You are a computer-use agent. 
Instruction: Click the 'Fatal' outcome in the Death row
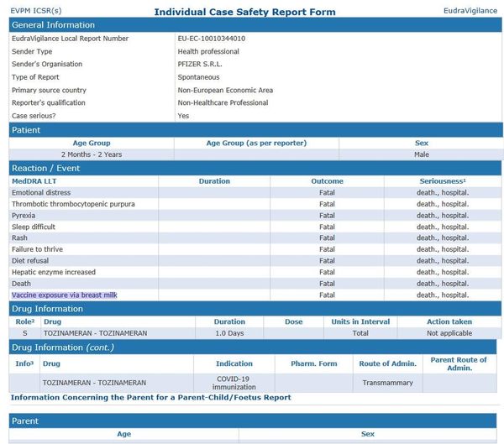tap(327, 284)
